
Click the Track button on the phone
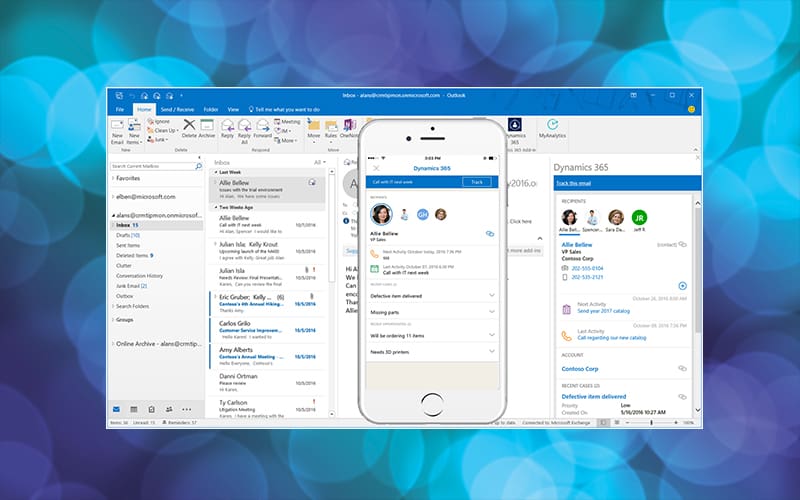[477, 182]
